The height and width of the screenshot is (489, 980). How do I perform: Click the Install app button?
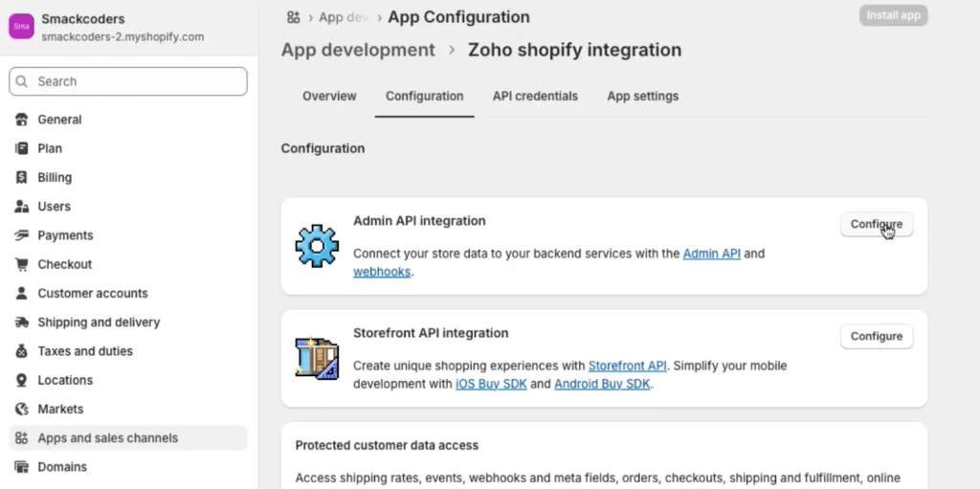pyautogui.click(x=893, y=15)
